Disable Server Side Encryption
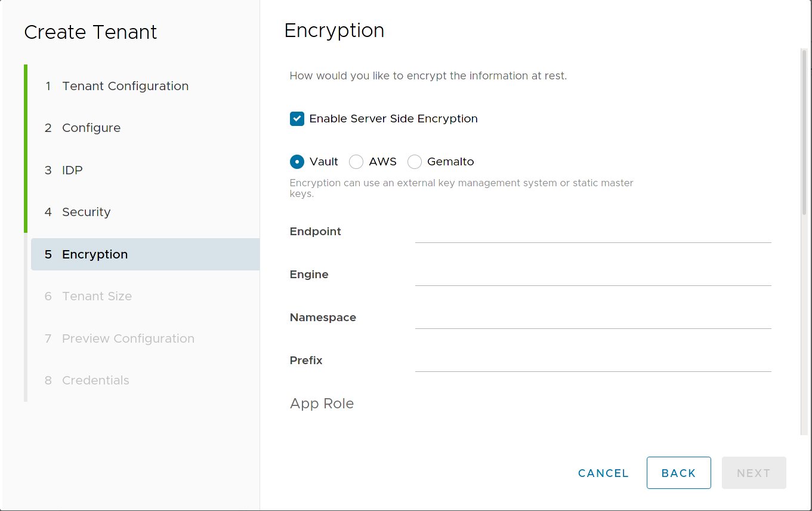 [x=297, y=118]
